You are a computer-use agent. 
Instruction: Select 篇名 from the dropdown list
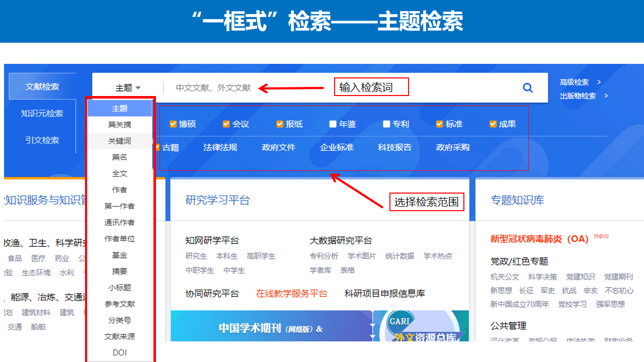[x=120, y=157]
